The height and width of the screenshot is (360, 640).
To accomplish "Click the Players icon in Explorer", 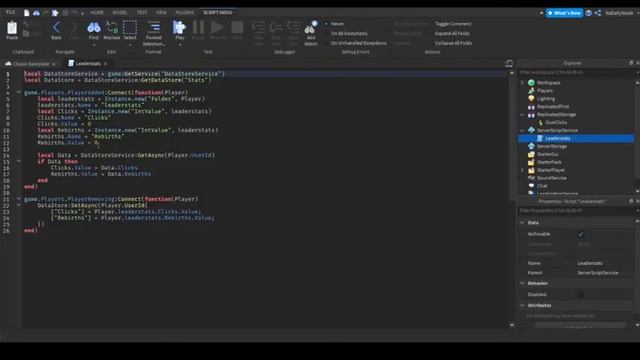I will [531, 91].
